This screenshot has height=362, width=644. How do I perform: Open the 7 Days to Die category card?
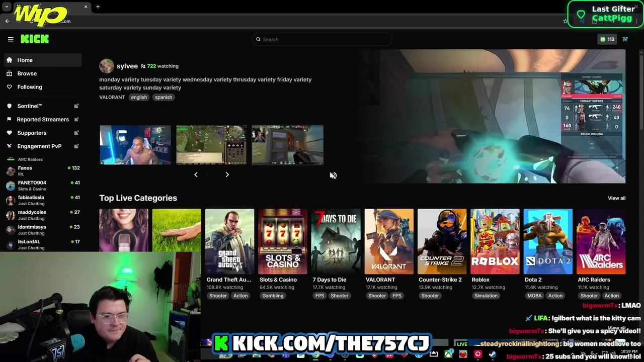[336, 241]
